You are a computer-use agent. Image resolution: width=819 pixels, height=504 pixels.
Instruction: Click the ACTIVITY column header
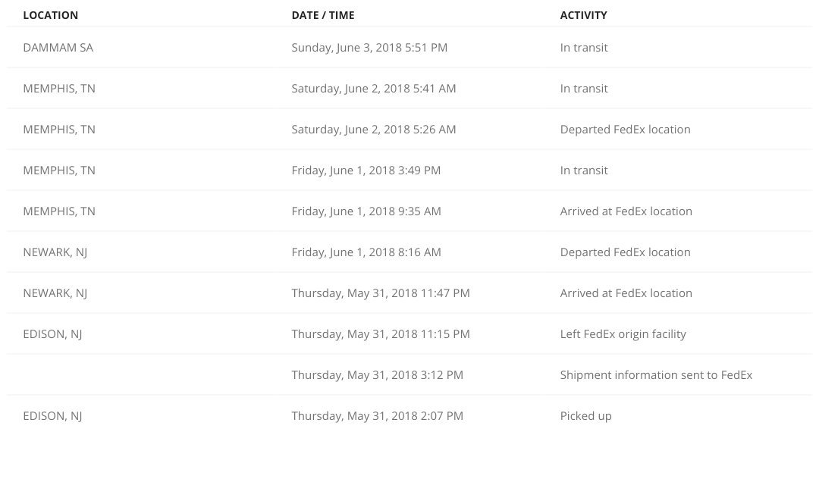583,15
